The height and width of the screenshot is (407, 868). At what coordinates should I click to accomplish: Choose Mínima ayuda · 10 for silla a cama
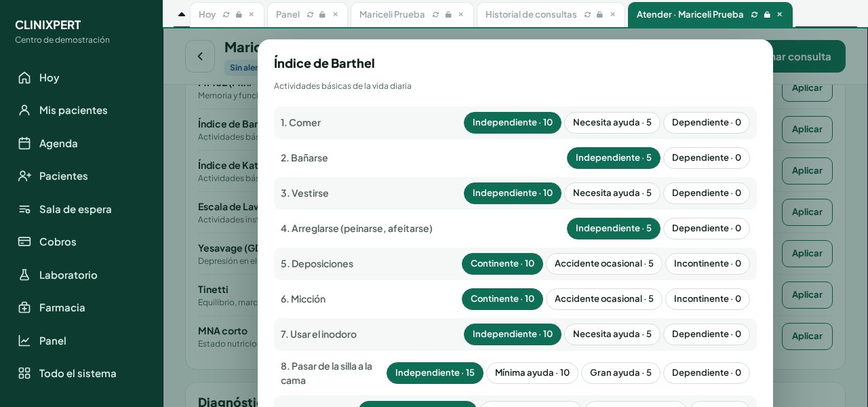pyautogui.click(x=532, y=373)
